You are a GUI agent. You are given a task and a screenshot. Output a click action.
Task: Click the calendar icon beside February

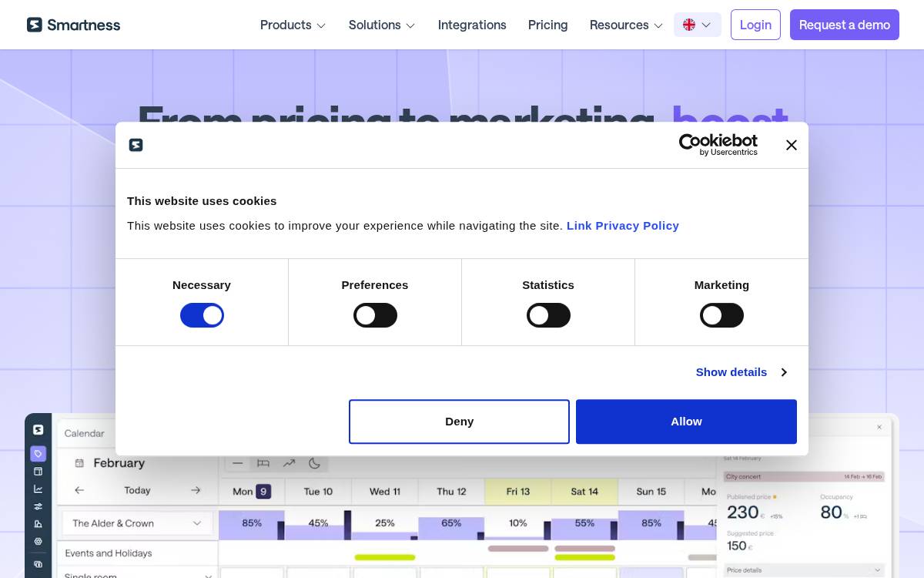[79, 463]
